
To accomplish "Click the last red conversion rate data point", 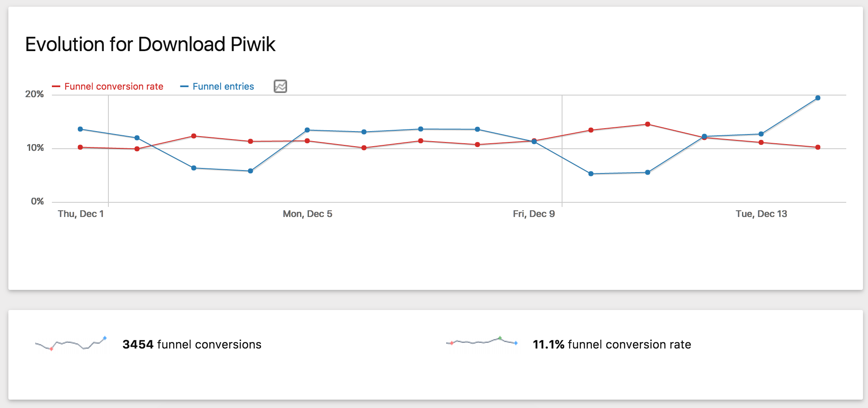I will coord(818,147).
